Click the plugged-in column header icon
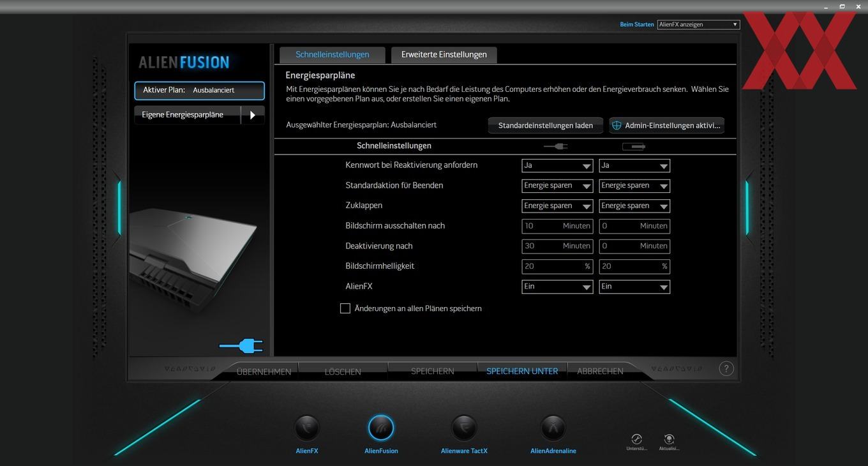 (555, 146)
